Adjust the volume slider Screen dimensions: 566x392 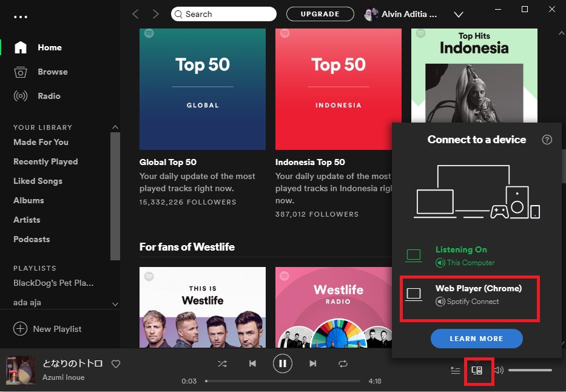coord(530,370)
